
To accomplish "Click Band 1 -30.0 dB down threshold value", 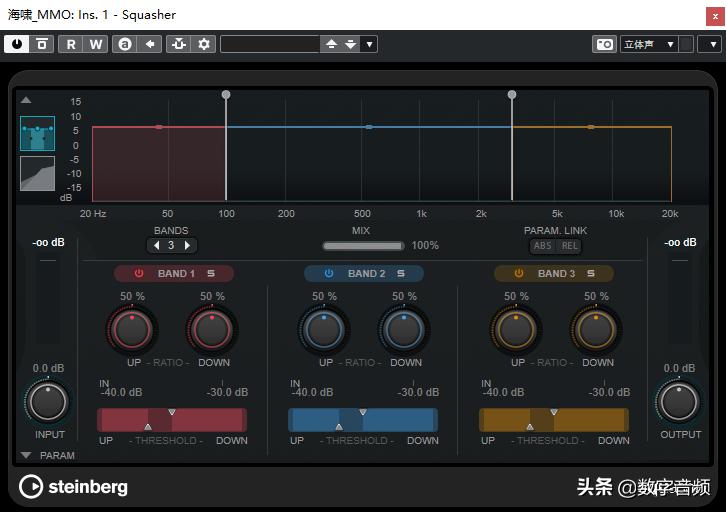I will click(227, 392).
